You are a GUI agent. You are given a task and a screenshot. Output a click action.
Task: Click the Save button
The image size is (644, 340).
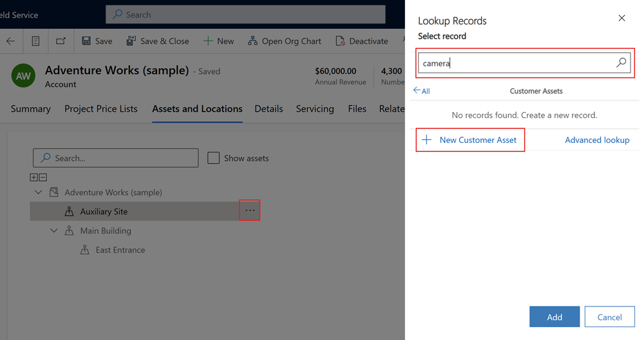click(x=97, y=41)
